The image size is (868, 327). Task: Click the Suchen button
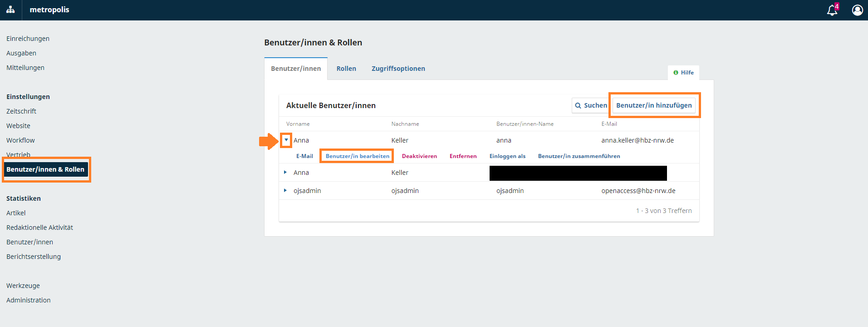590,105
